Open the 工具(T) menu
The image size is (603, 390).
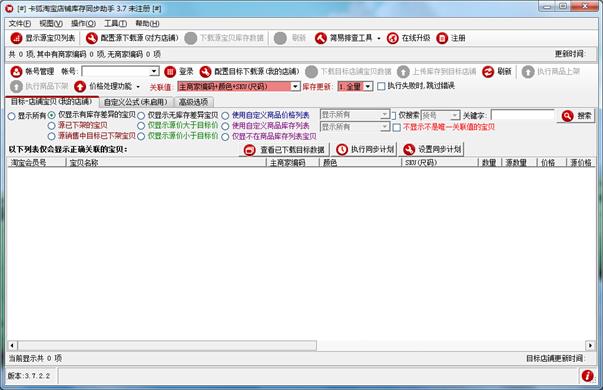[x=115, y=23]
